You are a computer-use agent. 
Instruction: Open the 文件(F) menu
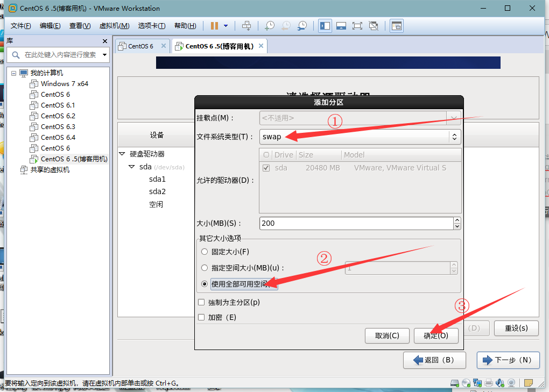pyautogui.click(x=20, y=25)
